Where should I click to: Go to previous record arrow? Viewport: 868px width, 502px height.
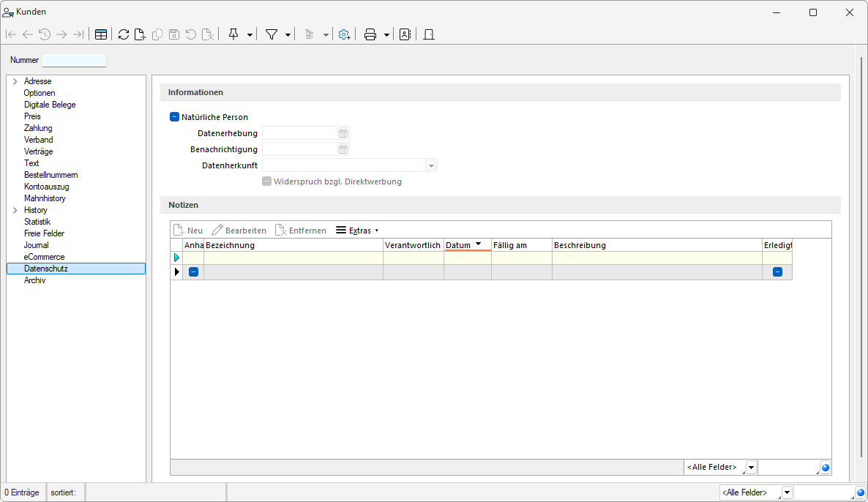pyautogui.click(x=28, y=34)
